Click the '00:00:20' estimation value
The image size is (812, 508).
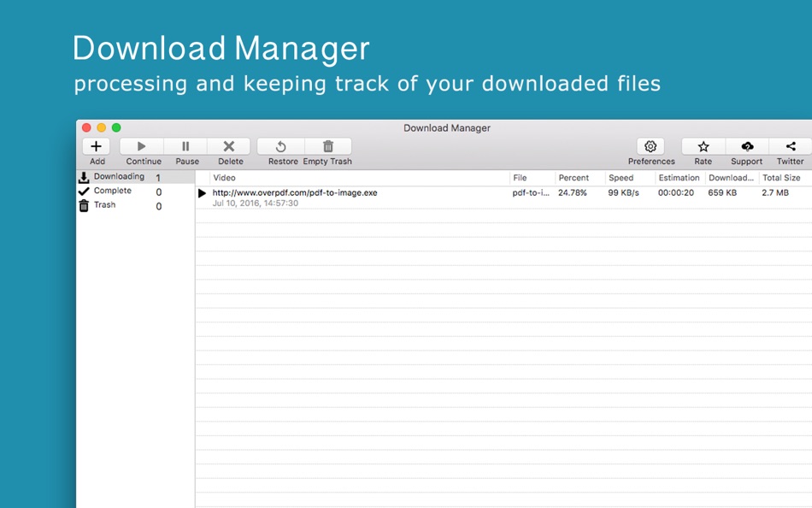pos(676,192)
